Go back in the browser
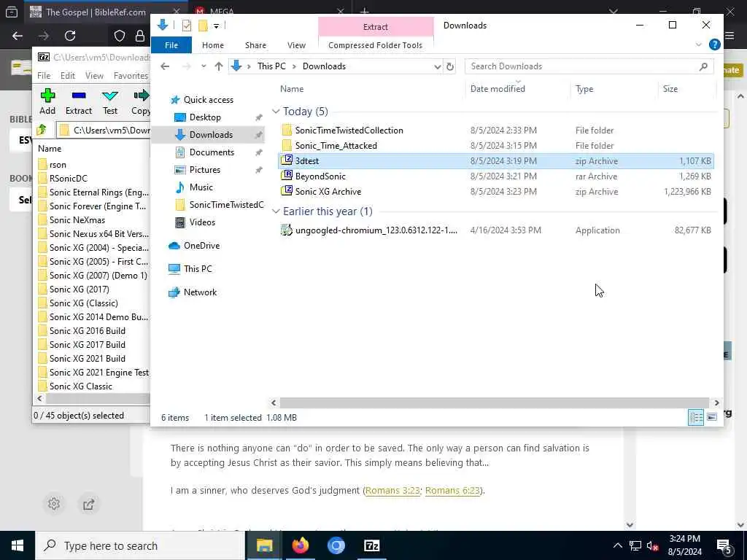This screenshot has height=560, width=747. click(x=18, y=36)
